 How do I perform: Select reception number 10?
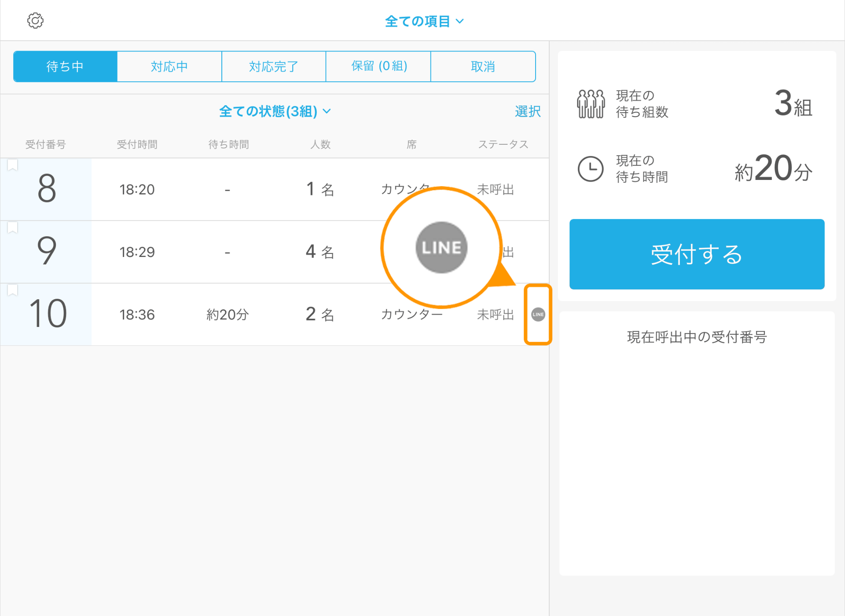click(x=48, y=314)
